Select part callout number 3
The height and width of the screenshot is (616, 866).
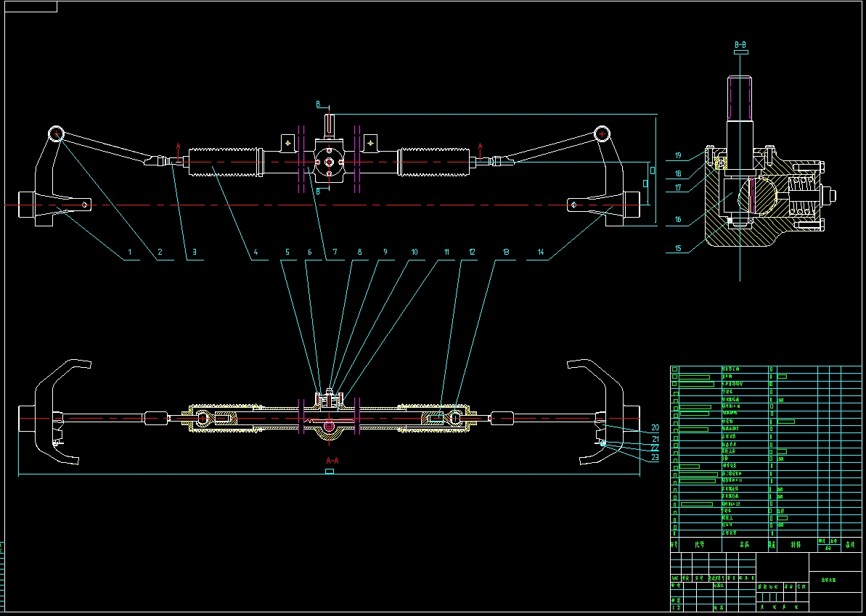194,252
